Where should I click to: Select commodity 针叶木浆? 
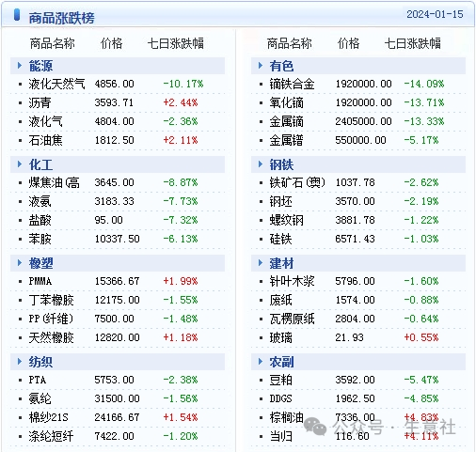(292, 281)
